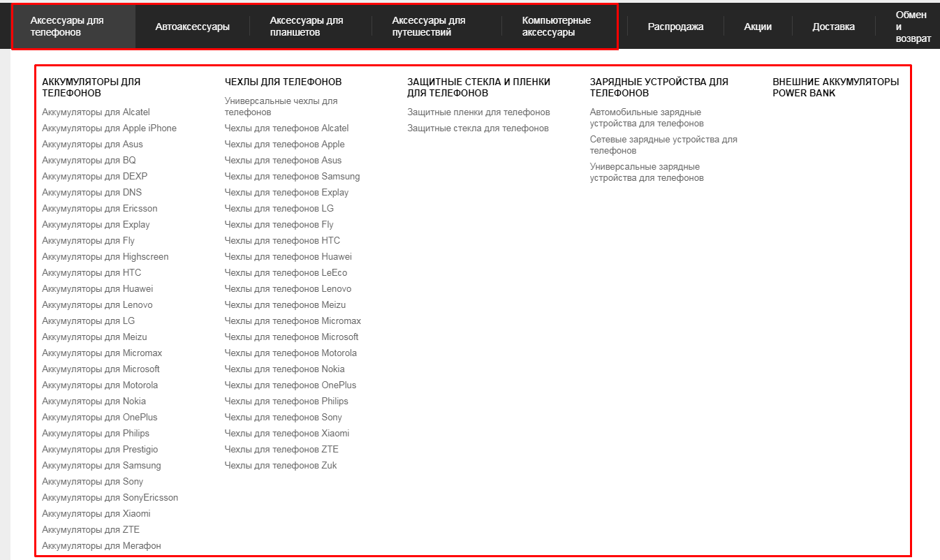Screen dimensions: 940x560
Task: Select Аккумуляторы для Huawei
Action: (x=97, y=288)
